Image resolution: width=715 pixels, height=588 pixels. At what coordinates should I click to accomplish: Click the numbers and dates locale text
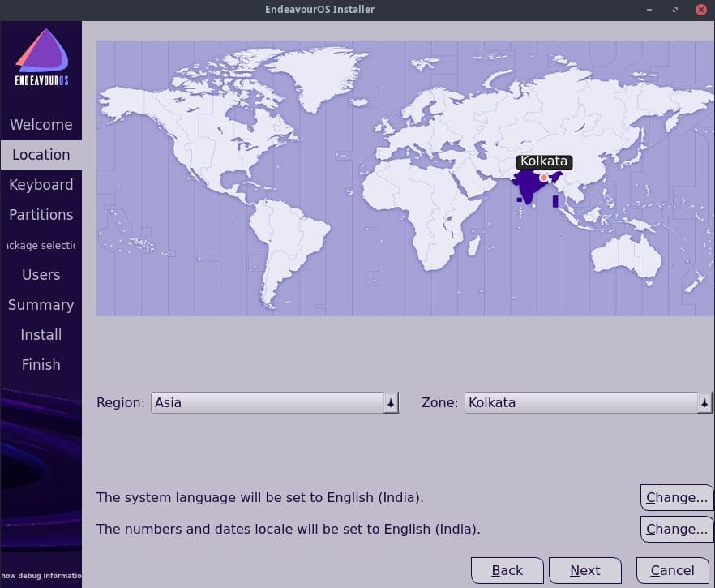pos(289,529)
